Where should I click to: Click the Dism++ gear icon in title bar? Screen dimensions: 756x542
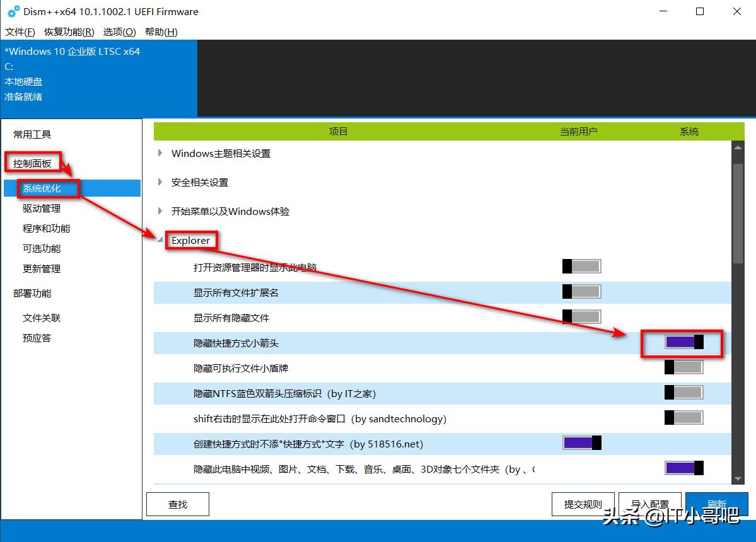13,11
